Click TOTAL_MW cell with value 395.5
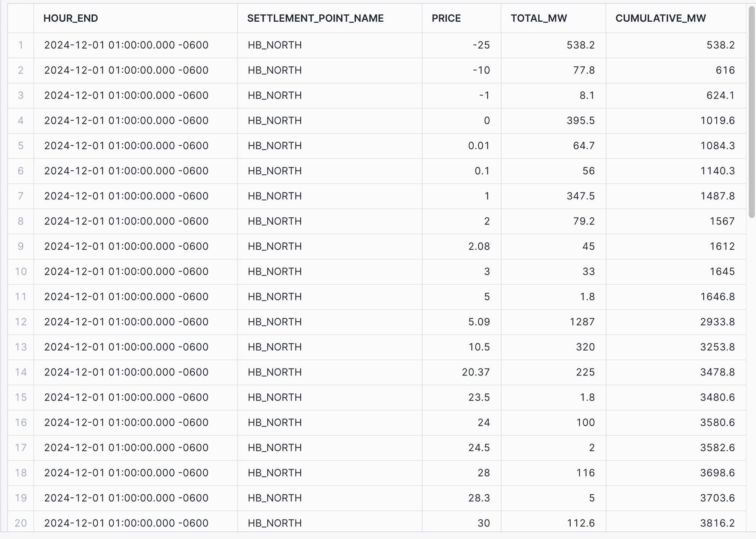Image resolution: width=756 pixels, height=539 pixels. pos(580,120)
